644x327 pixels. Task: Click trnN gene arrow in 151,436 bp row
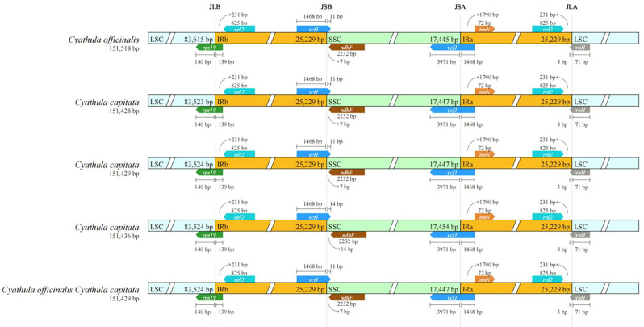coord(485,217)
